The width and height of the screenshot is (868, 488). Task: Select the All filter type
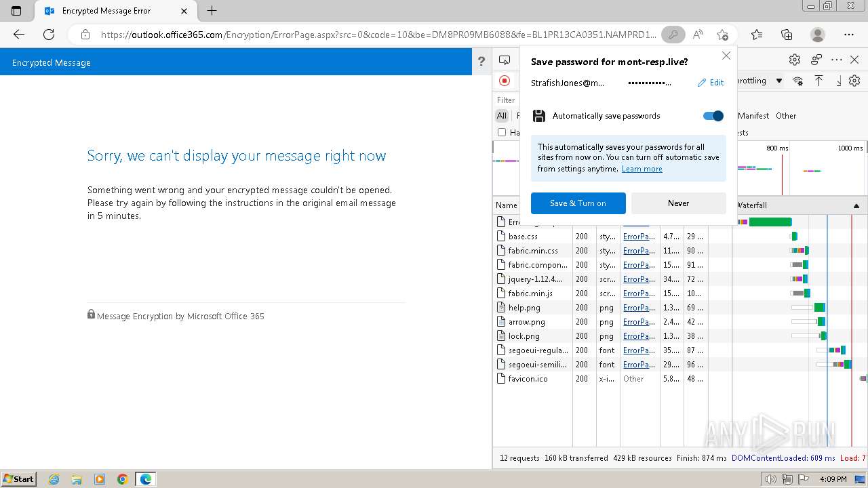502,116
